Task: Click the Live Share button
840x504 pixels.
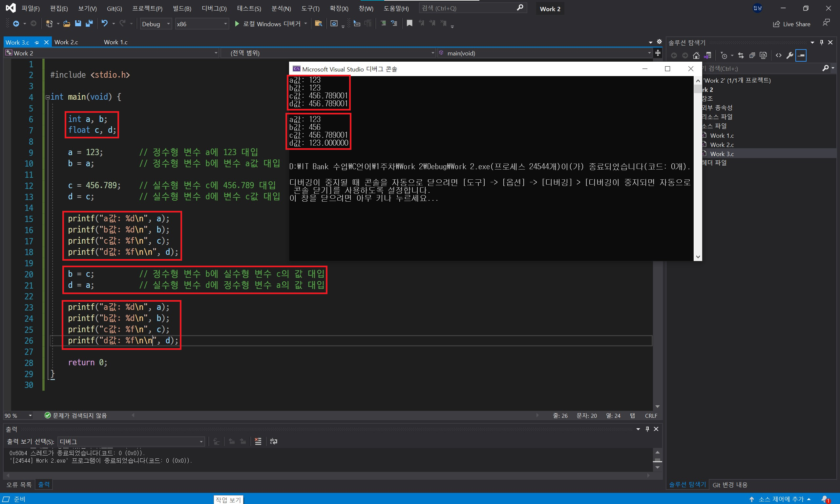Action: tap(791, 24)
